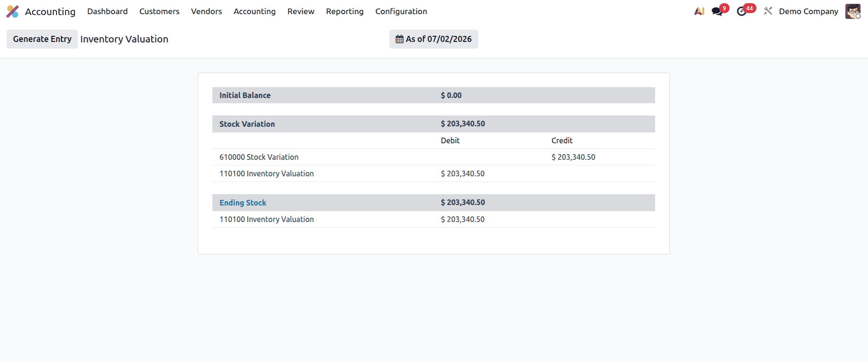This screenshot has height=362, width=868.
Task: Open the Dashboard menu
Action: point(107,11)
